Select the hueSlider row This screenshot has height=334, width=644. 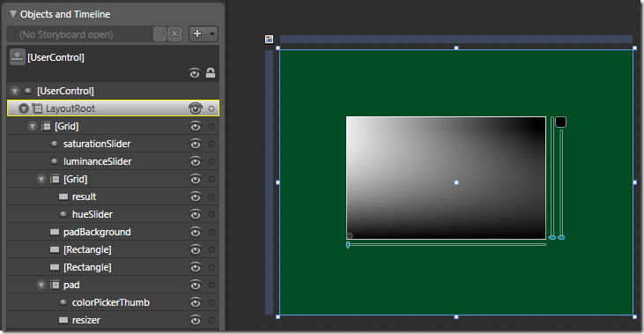click(113, 214)
